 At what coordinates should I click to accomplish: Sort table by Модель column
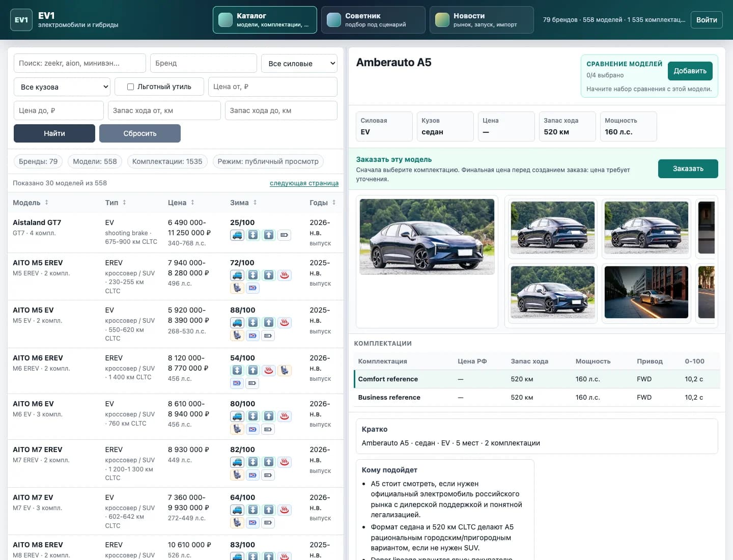31,203
